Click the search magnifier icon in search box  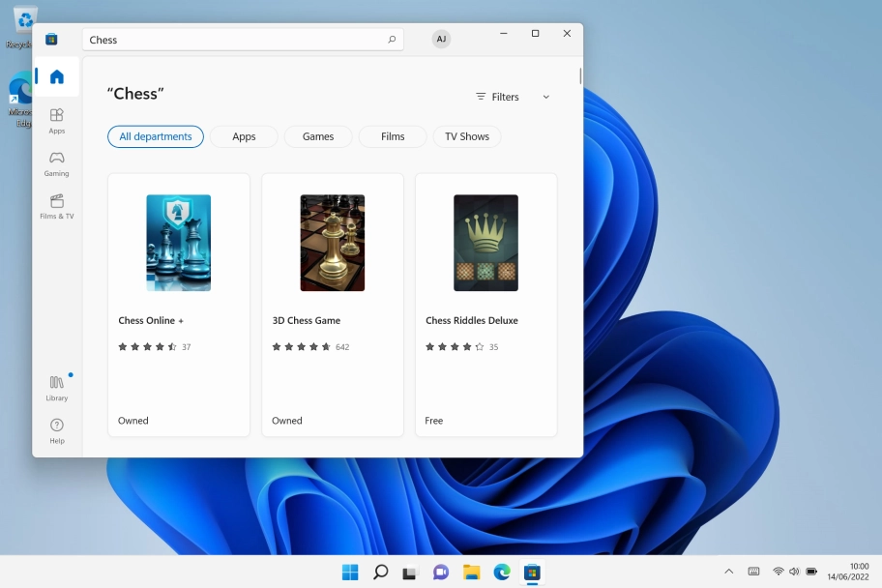tap(392, 40)
